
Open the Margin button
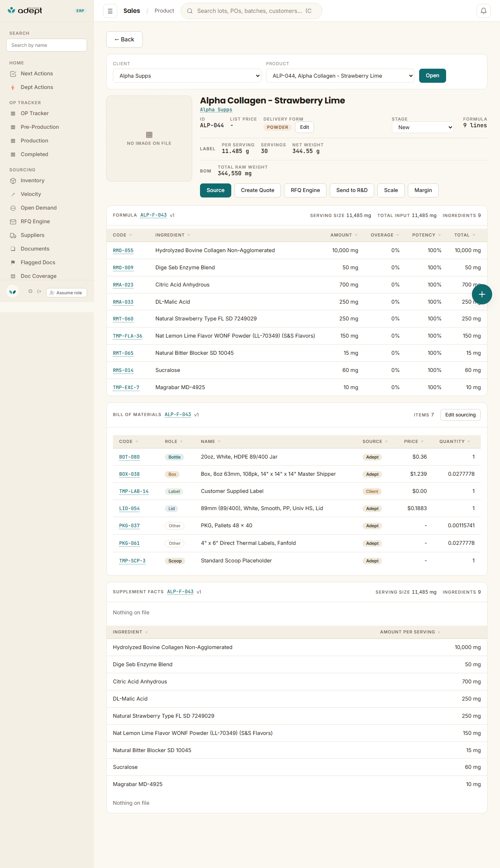click(x=423, y=190)
